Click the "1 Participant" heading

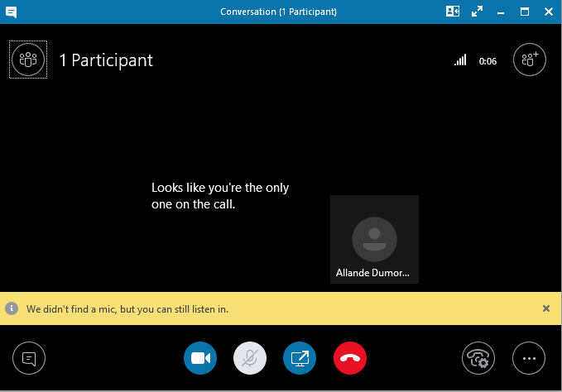tap(106, 60)
